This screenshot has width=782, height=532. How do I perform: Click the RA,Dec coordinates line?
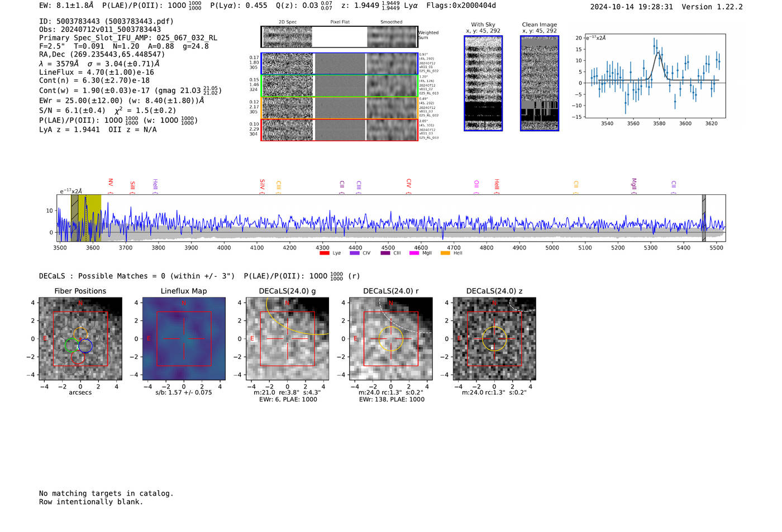102,55
